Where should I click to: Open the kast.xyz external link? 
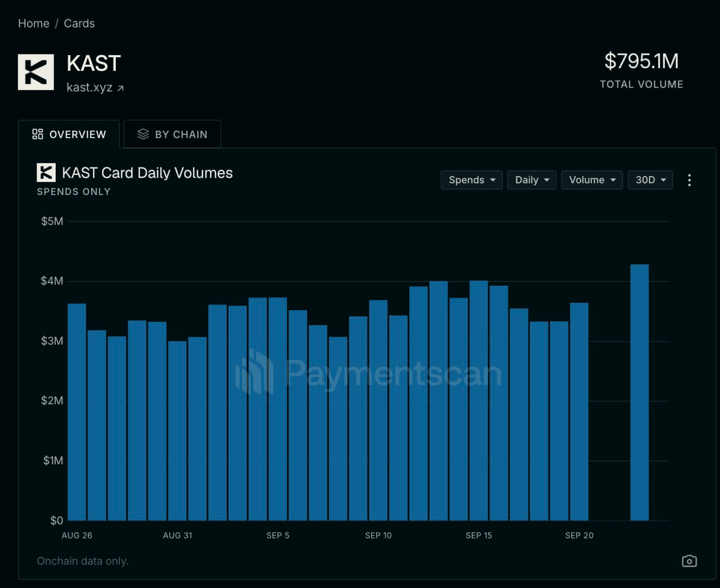[x=95, y=88]
